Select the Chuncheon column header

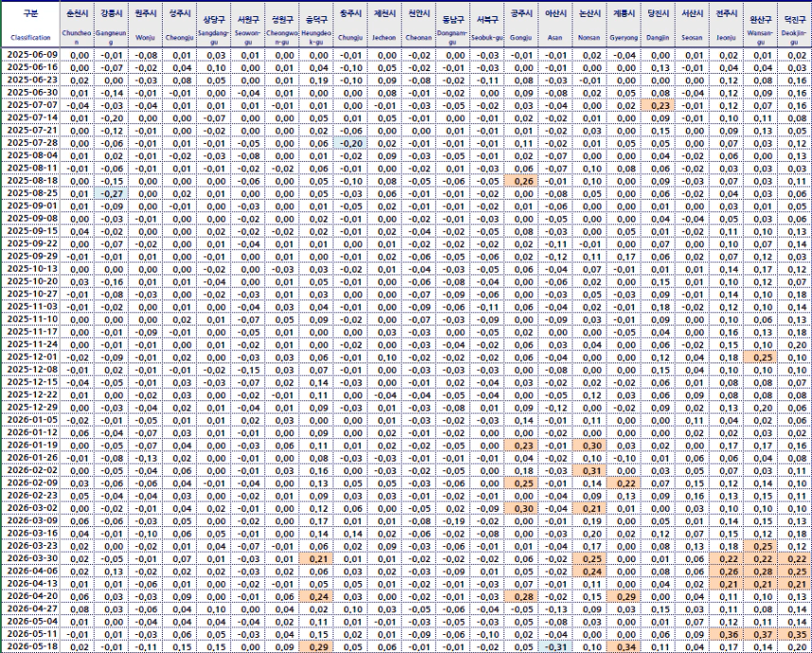point(76,25)
